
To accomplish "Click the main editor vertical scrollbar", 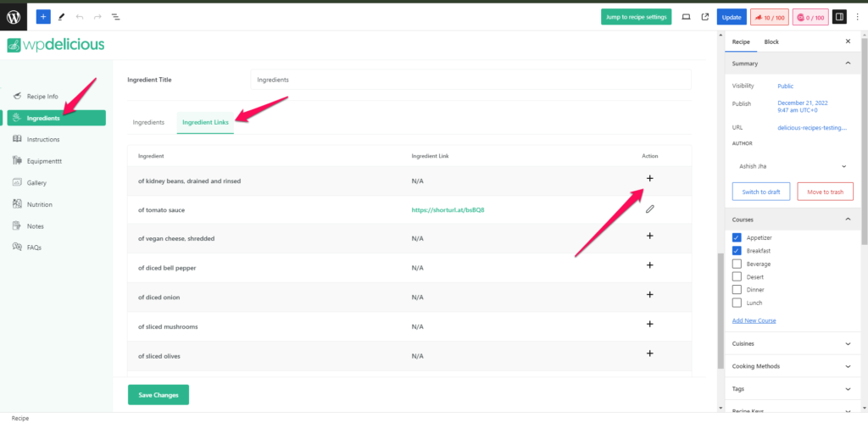I will tap(721, 311).
